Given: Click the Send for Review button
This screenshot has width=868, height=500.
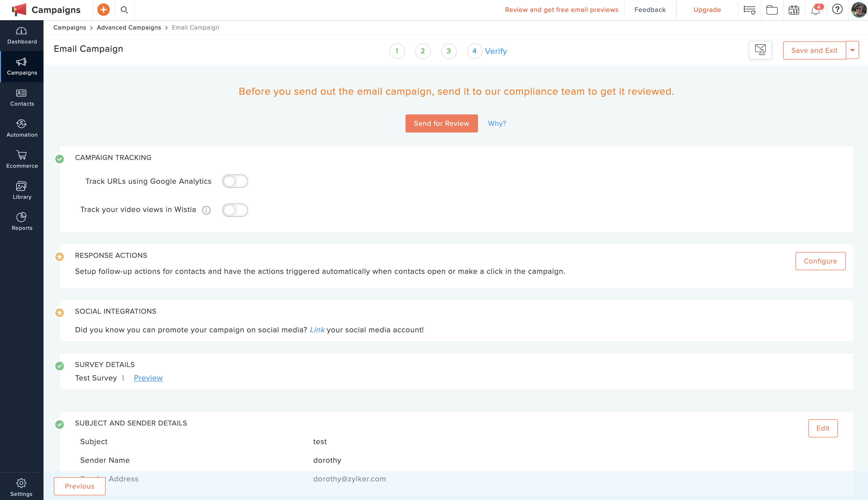Looking at the screenshot, I should 442,123.
